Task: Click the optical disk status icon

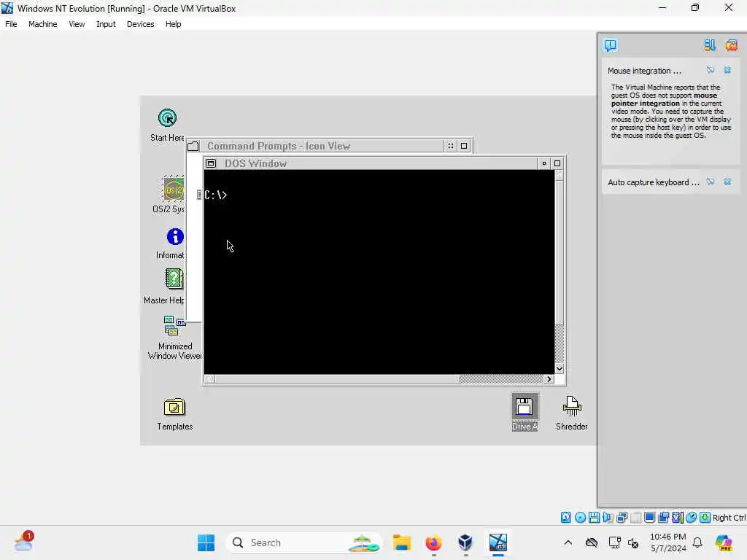Action: [580, 518]
